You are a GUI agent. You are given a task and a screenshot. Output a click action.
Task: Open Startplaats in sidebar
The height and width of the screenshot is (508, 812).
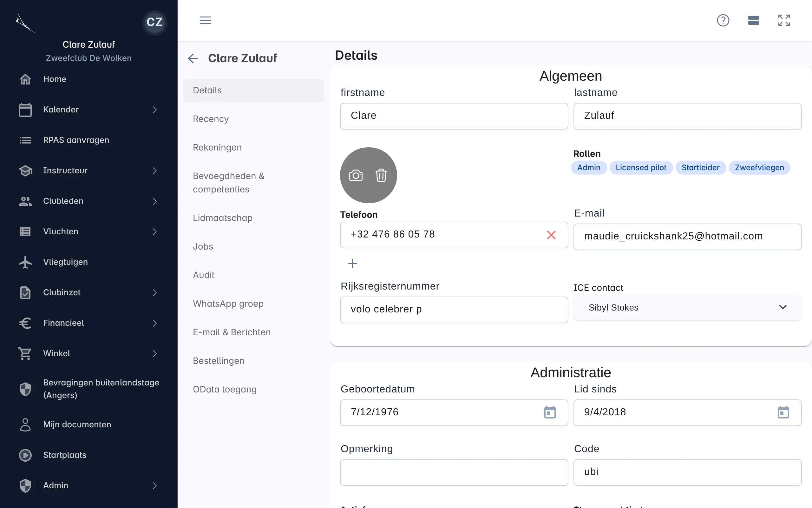88,455
